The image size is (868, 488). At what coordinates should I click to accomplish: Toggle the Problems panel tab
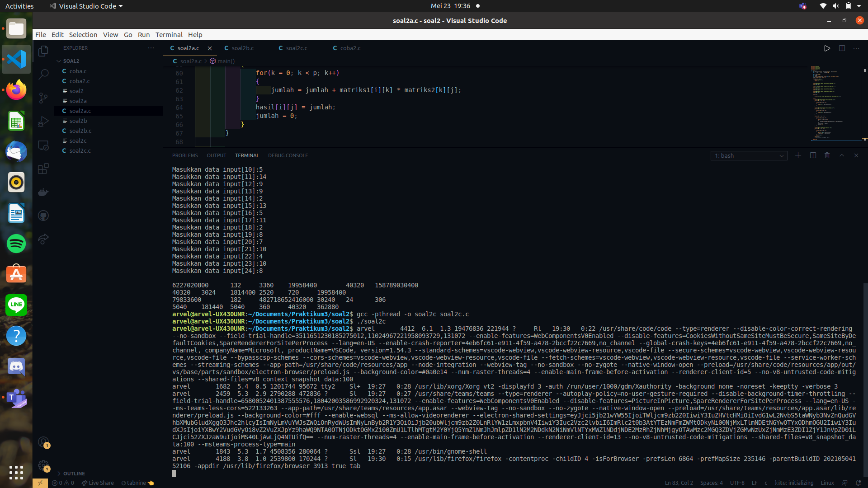point(185,155)
